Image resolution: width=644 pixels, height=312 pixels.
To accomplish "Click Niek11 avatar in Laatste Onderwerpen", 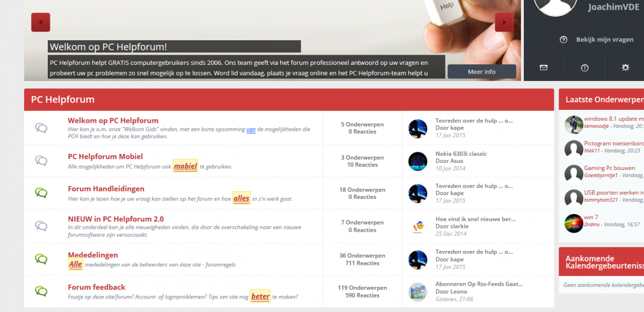I will click(574, 149).
